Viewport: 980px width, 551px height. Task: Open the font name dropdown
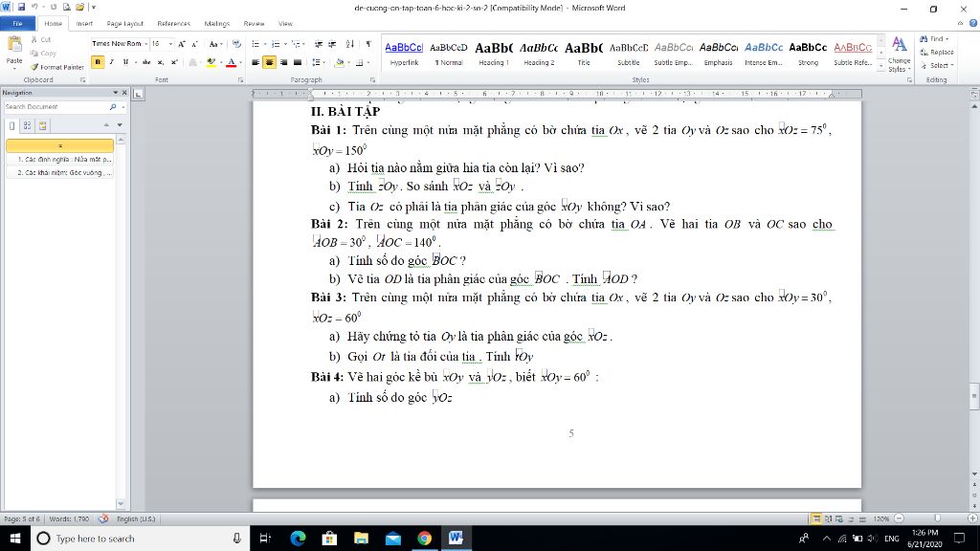(x=145, y=44)
